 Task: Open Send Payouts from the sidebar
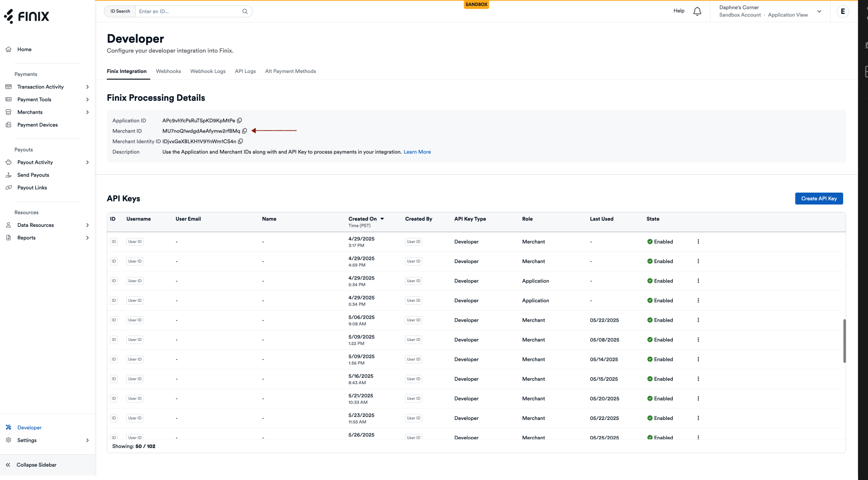click(x=33, y=175)
